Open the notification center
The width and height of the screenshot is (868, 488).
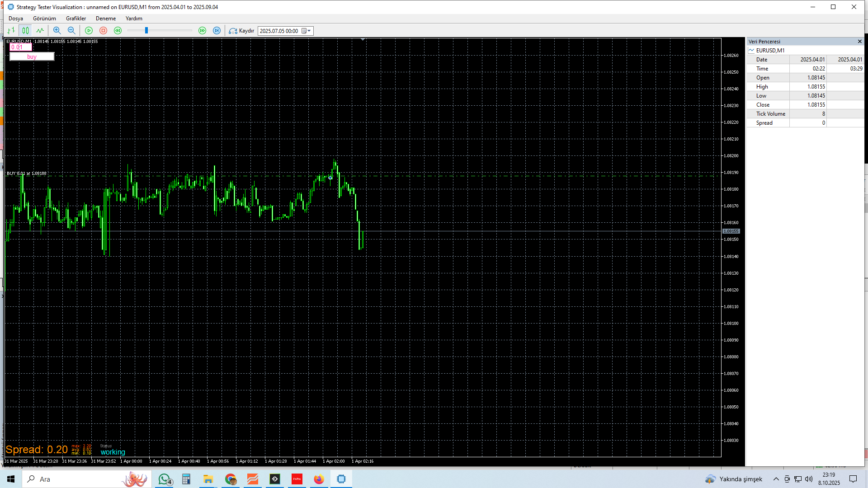pyautogui.click(x=853, y=479)
